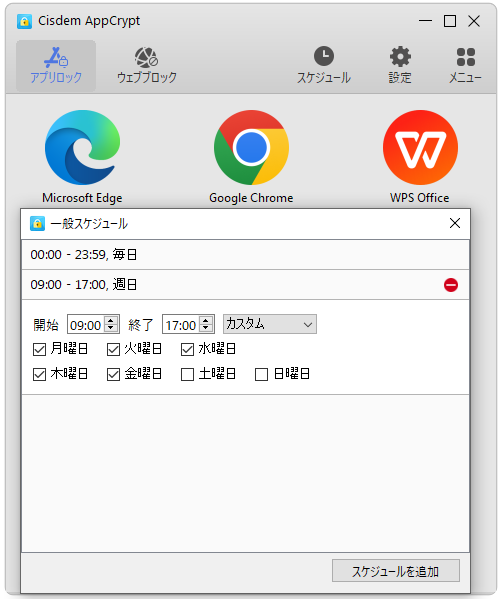Screen dimensions: 503x599
Task: Open 設定 gear settings icon
Action: coord(400,57)
